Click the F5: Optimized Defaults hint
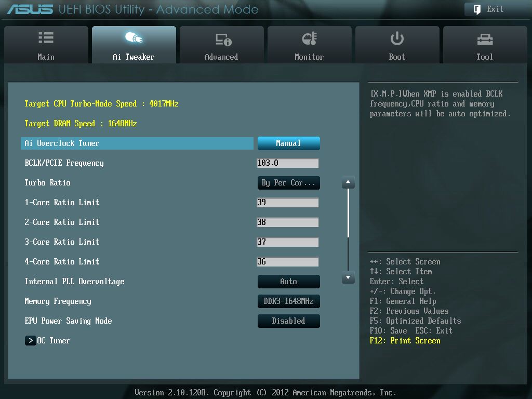Image resolution: width=532 pixels, height=399 pixels. pos(416,321)
